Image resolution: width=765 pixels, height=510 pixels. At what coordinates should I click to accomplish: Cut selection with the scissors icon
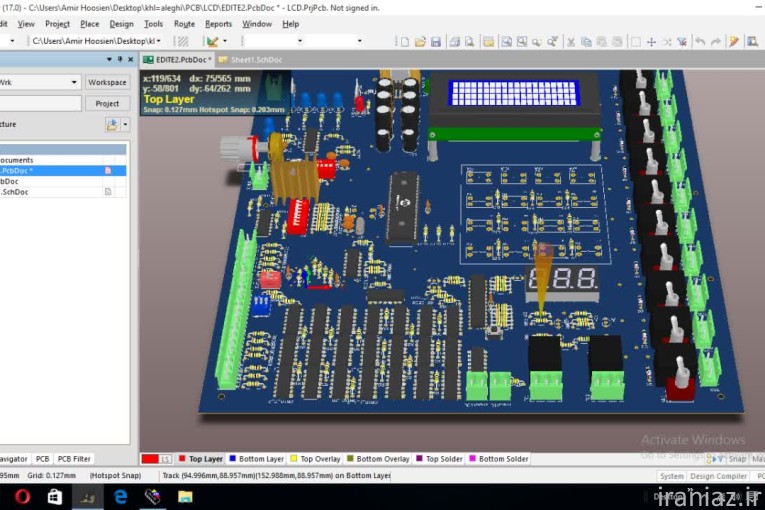(570, 42)
